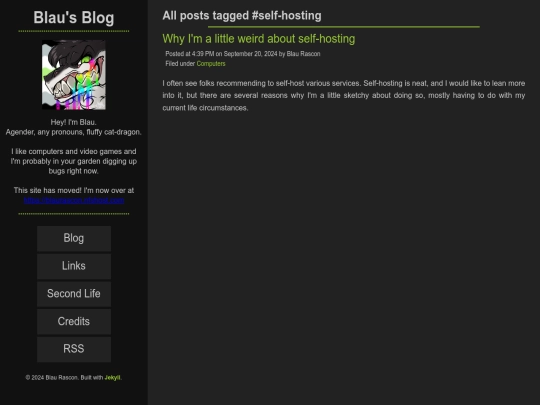Click the 'I like computers and video games' bio paragraph
This screenshot has width=540, height=405.
coord(74,161)
